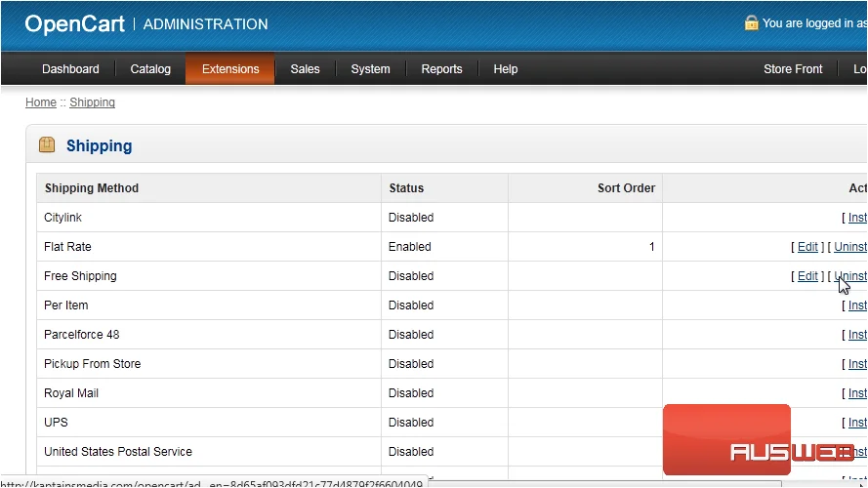Select the UPS row name
Viewport: 868px width, 488px height.
[56, 423]
